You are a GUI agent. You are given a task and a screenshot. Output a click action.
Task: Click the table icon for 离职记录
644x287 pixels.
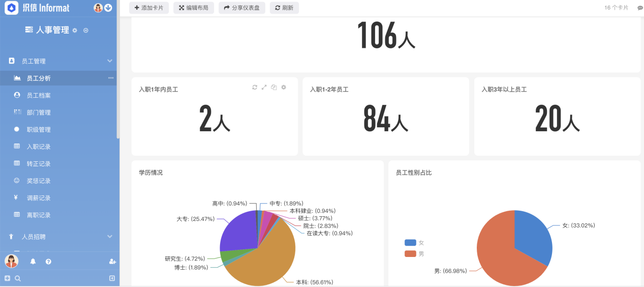(17, 215)
